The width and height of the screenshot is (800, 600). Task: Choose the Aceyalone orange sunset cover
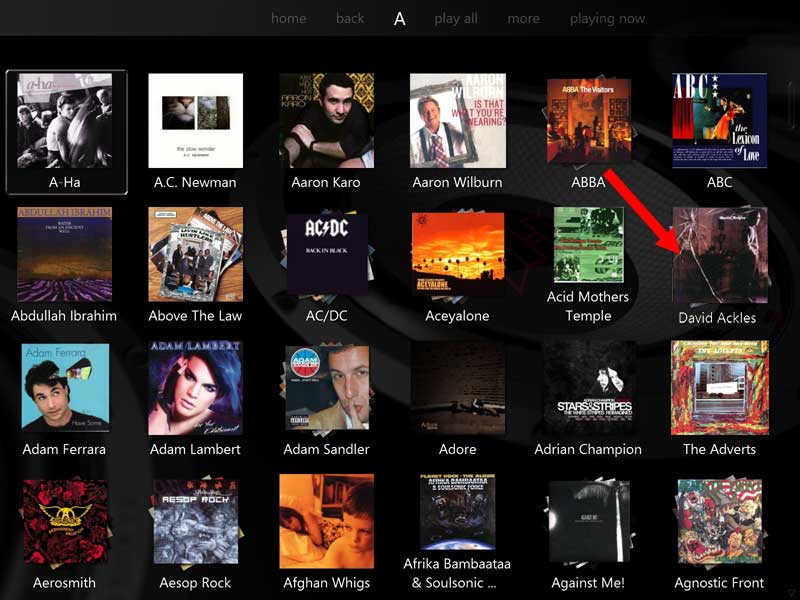(458, 253)
